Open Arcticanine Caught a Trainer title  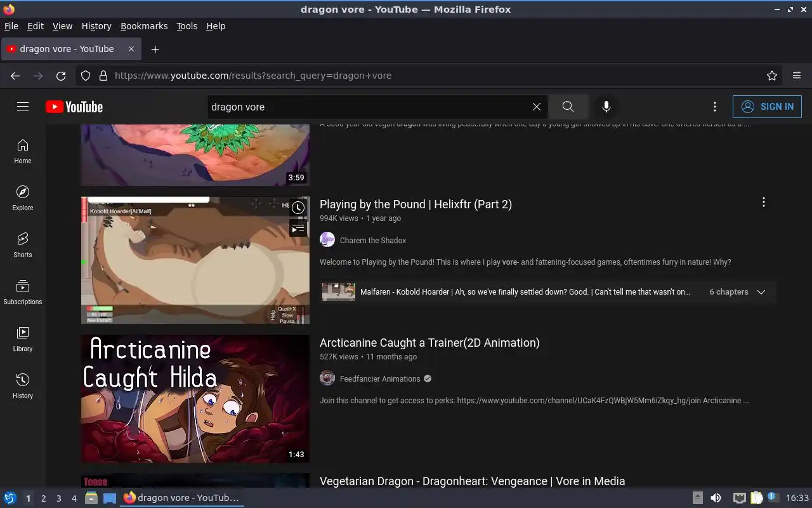[x=429, y=343]
